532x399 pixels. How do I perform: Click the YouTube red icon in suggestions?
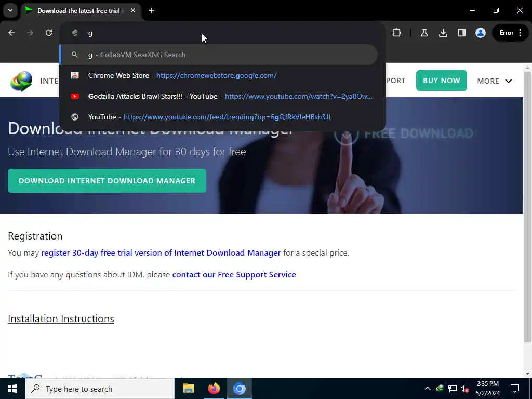click(75, 96)
